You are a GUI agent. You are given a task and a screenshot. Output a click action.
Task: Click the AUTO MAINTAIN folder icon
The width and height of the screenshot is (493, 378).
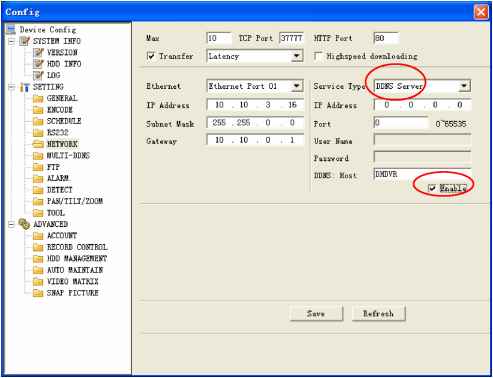pos(38,270)
